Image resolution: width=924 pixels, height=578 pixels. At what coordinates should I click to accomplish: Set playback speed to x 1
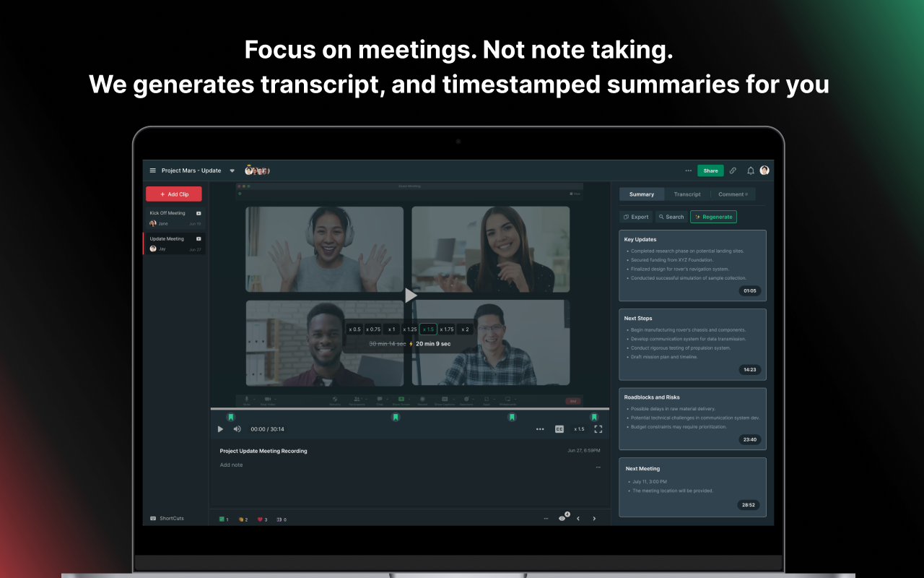pyautogui.click(x=391, y=329)
